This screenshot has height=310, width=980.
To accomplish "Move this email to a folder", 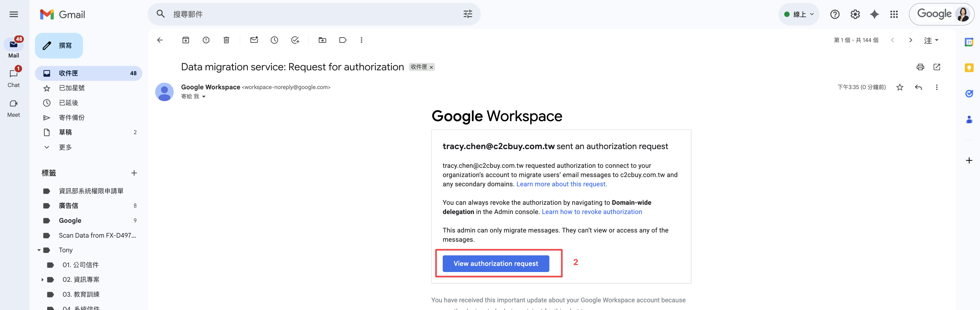I will [x=322, y=40].
